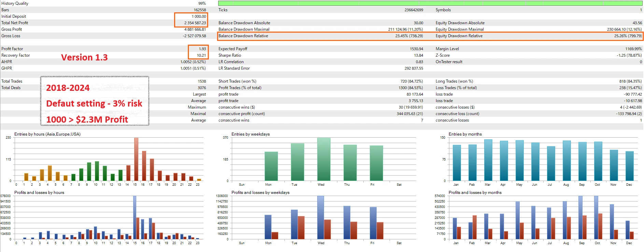Click the Initial Deposit value 1 000.00
This screenshot has height=252, width=644.
tap(199, 16)
